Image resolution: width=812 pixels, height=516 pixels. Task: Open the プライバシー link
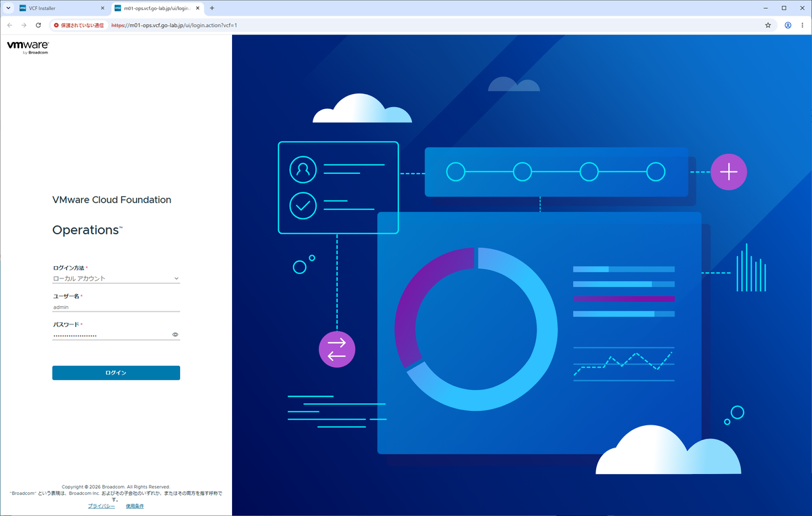point(101,506)
